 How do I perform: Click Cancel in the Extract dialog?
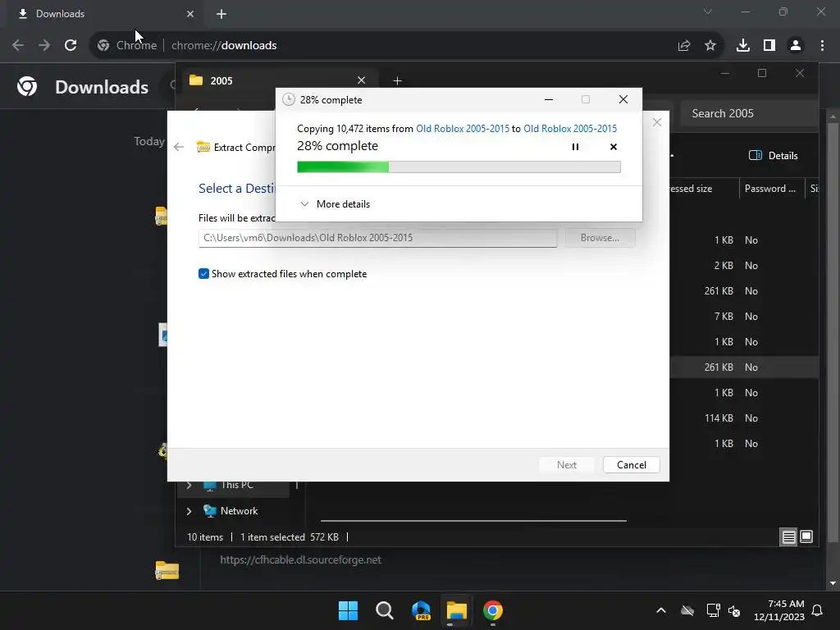coord(631,465)
